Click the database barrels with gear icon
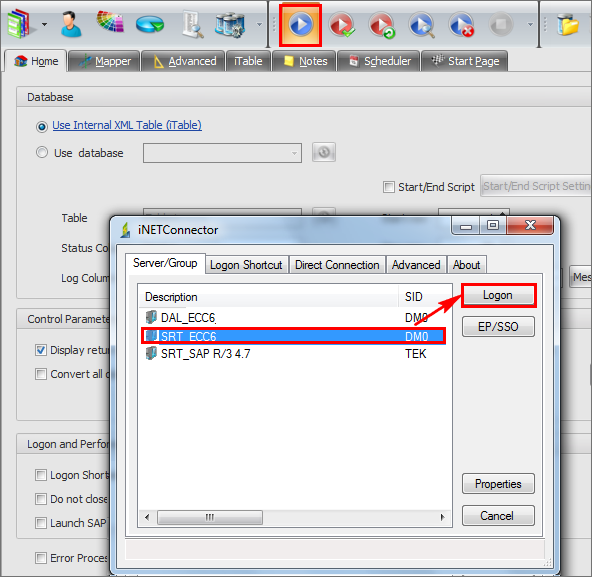Image resolution: width=592 pixels, height=577 pixels. tap(230, 25)
